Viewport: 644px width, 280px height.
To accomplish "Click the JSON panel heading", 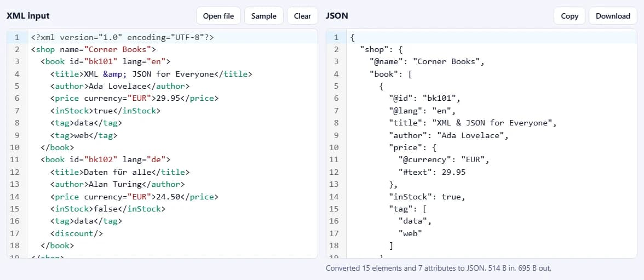I will click(x=337, y=16).
